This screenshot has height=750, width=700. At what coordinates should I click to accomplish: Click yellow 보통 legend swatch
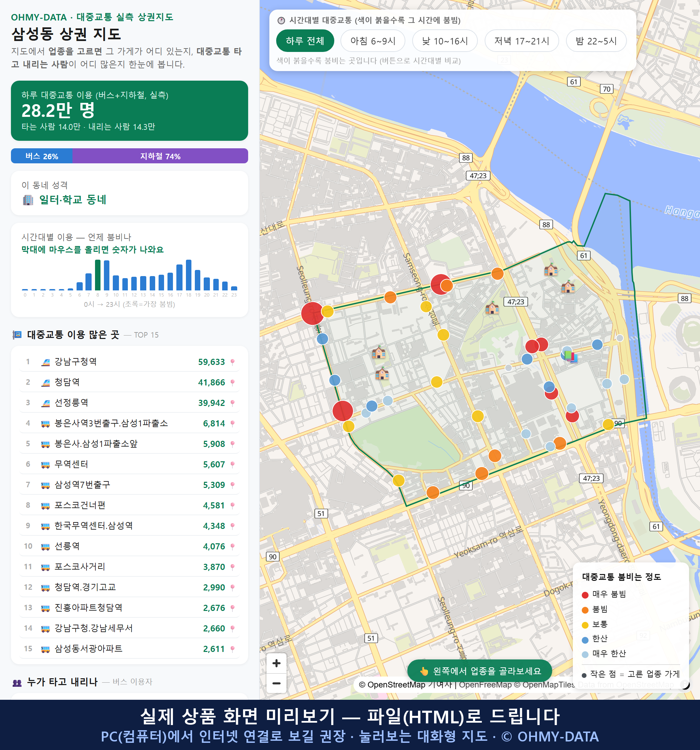pos(585,625)
